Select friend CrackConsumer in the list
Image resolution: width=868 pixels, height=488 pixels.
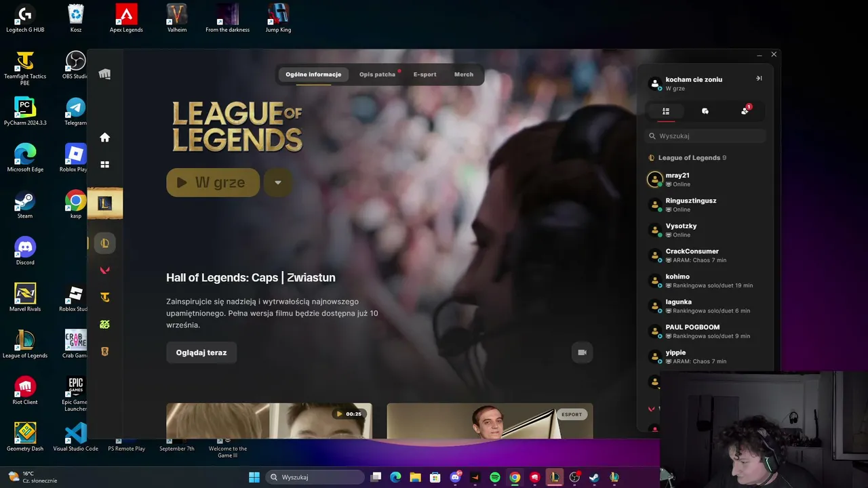705,256
